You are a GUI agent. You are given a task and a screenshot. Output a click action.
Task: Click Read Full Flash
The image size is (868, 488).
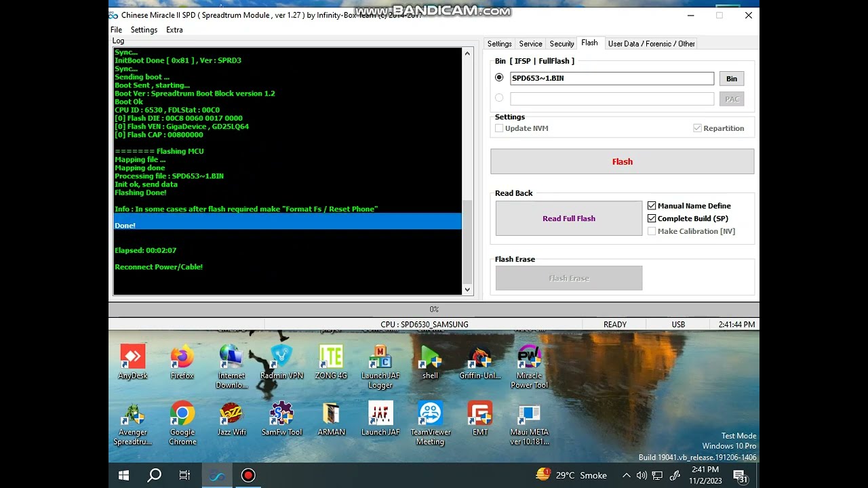tap(568, 218)
